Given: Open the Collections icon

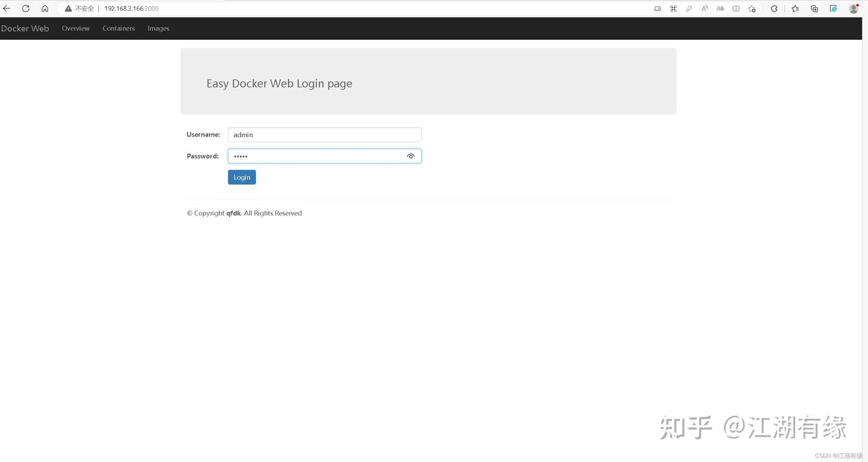Looking at the screenshot, I should tap(814, 8).
